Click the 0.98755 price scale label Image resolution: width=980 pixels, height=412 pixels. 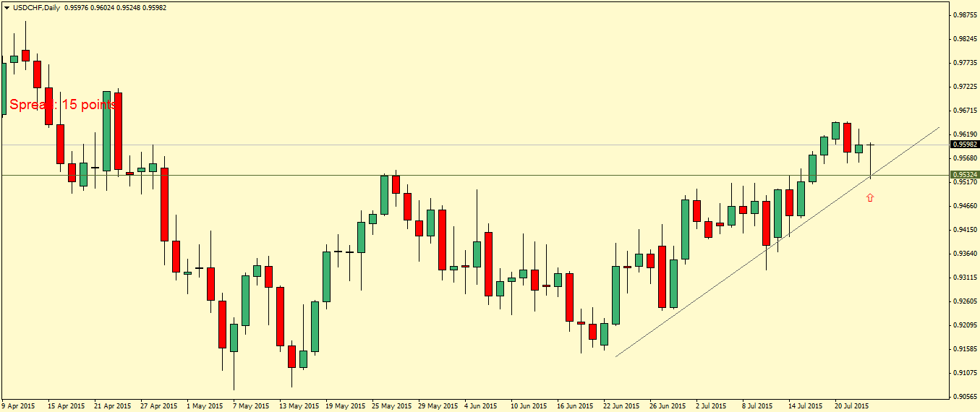click(x=966, y=14)
